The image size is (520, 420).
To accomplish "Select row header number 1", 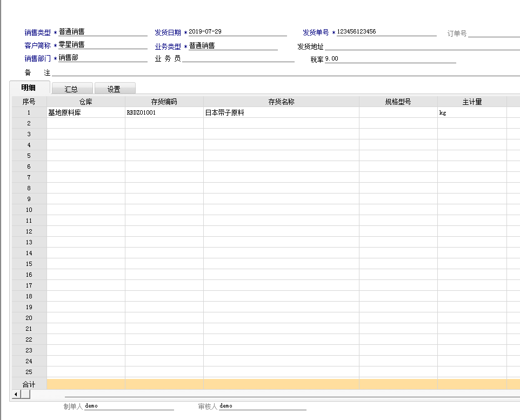I will point(29,112).
